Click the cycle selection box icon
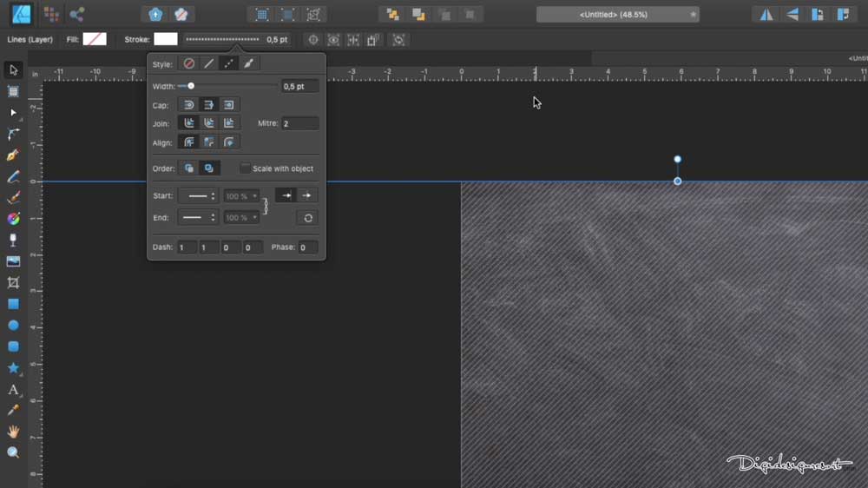This screenshot has width=868, height=488. point(399,39)
